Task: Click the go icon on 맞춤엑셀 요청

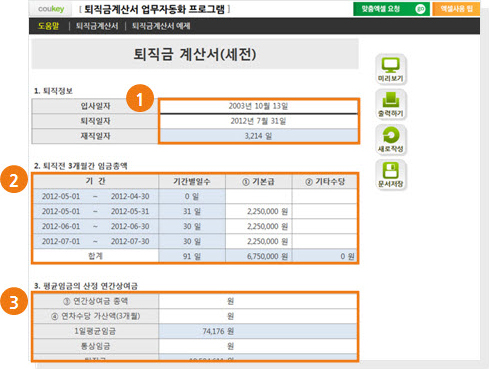Action: click(x=420, y=9)
